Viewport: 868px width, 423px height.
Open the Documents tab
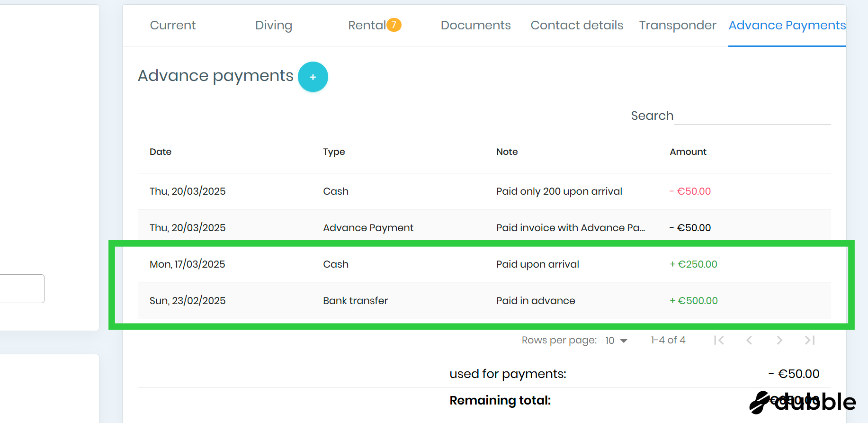tap(475, 25)
